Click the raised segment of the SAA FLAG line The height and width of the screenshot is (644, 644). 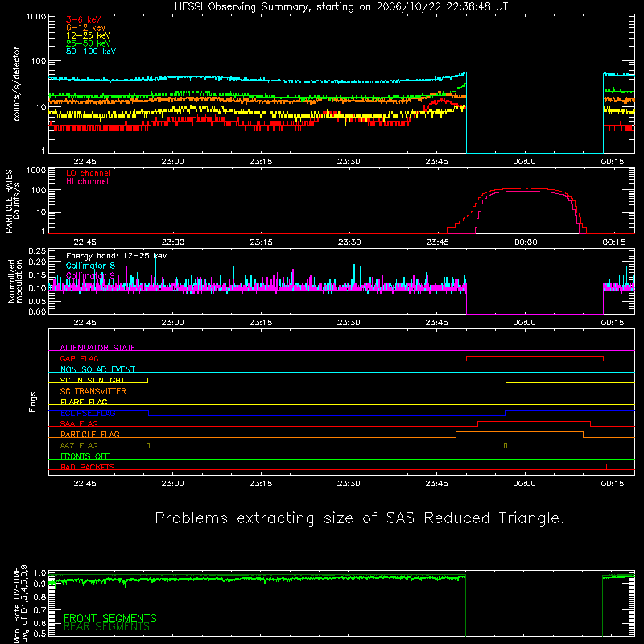(x=534, y=421)
